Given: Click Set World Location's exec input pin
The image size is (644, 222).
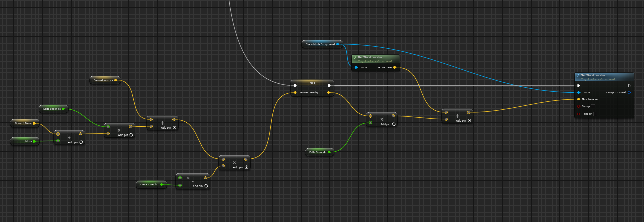Looking at the screenshot, I should click(x=579, y=86).
